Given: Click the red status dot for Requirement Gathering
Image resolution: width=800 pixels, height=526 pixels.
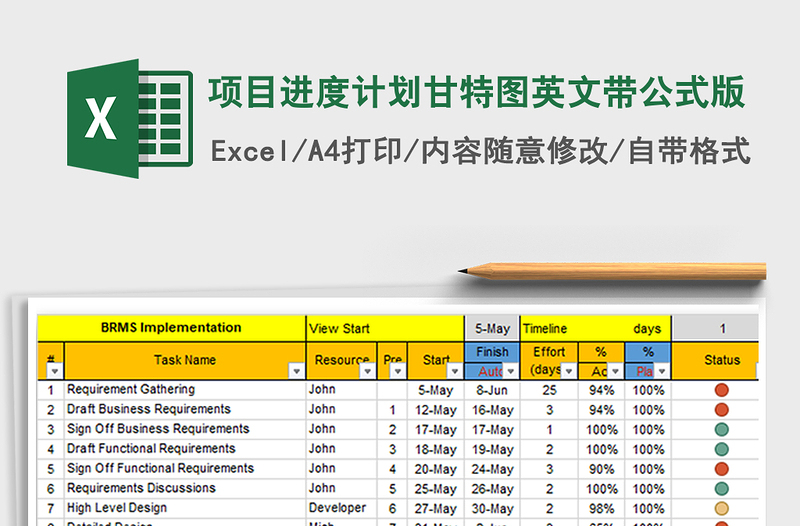Looking at the screenshot, I should click(x=722, y=390).
